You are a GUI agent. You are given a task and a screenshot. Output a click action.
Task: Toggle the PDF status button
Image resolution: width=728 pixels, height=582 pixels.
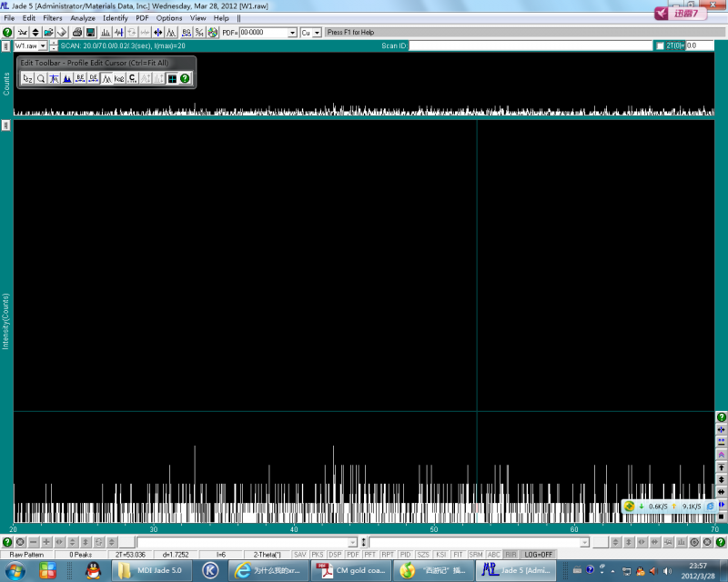tap(353, 555)
